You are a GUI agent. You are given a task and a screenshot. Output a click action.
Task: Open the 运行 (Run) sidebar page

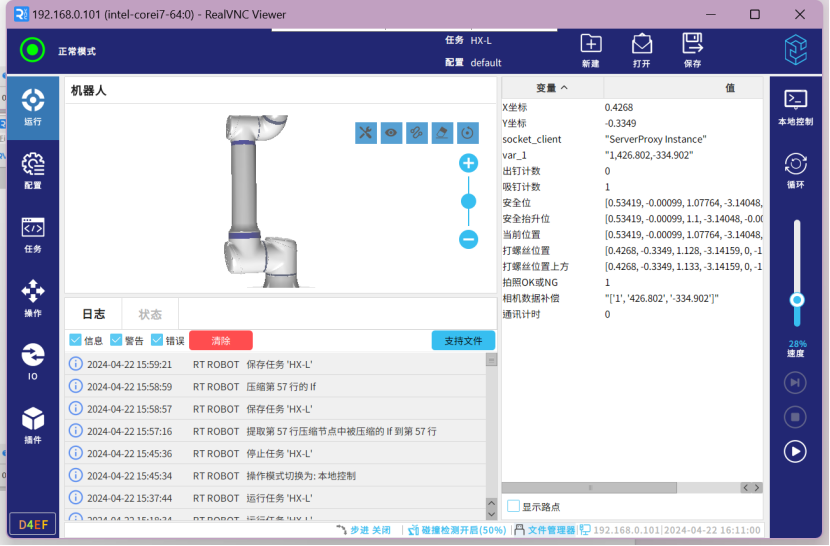click(x=32, y=106)
